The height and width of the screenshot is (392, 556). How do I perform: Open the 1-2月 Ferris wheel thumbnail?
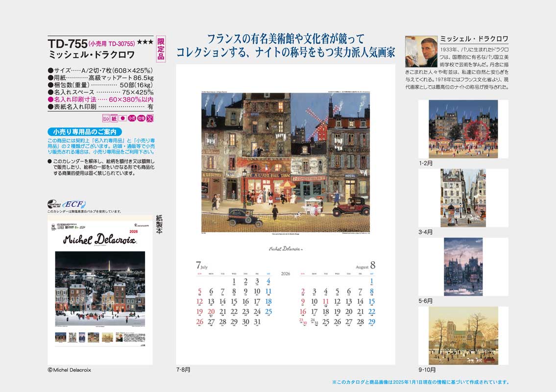(463, 129)
